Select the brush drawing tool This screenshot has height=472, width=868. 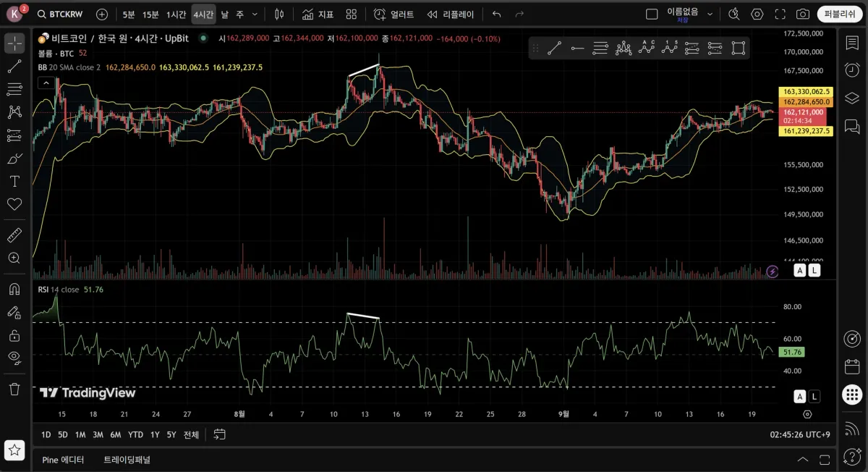pyautogui.click(x=14, y=159)
